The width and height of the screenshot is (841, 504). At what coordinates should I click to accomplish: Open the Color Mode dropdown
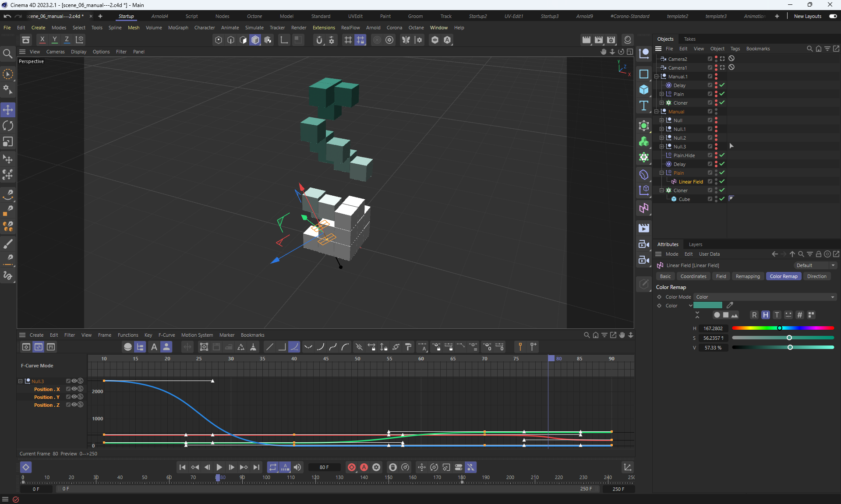[764, 297]
